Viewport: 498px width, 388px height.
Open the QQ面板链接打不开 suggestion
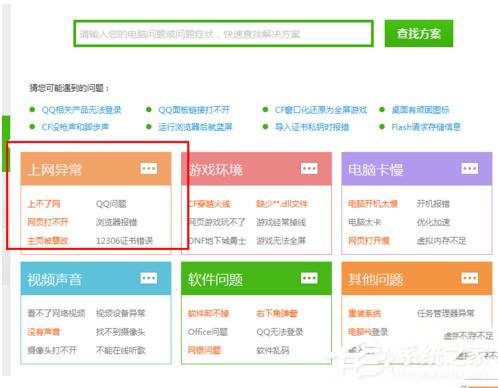click(194, 110)
